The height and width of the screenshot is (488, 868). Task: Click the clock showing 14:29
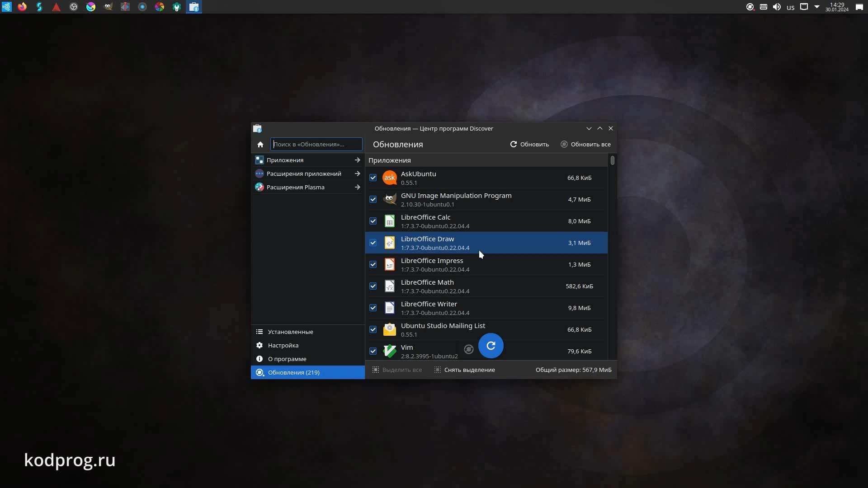(x=837, y=7)
